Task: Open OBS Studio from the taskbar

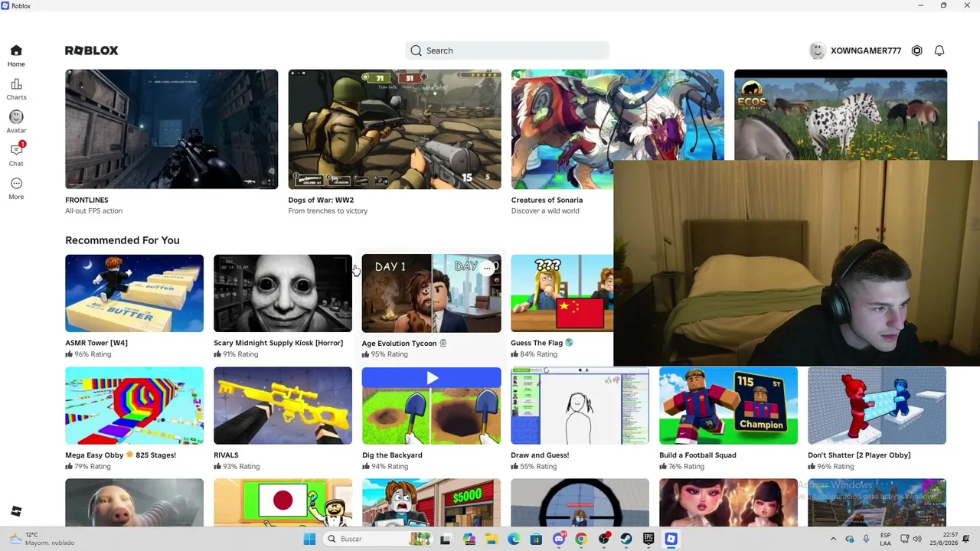Action: point(604,539)
